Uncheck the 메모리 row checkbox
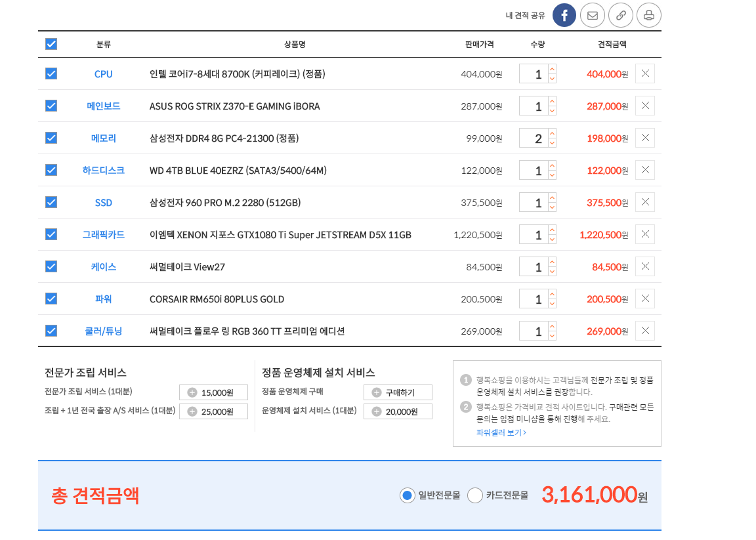756x540 pixels. click(x=51, y=138)
